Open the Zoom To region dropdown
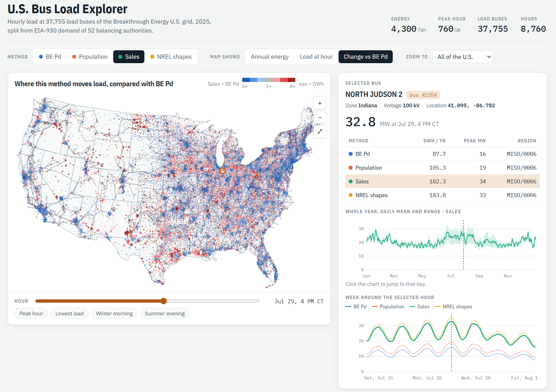Image resolution: width=556 pixels, height=392 pixels. [462, 57]
